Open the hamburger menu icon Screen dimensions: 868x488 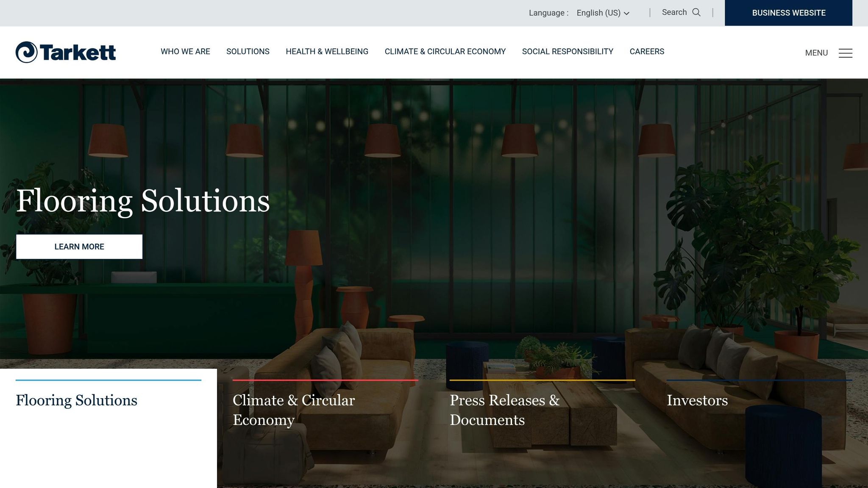845,53
